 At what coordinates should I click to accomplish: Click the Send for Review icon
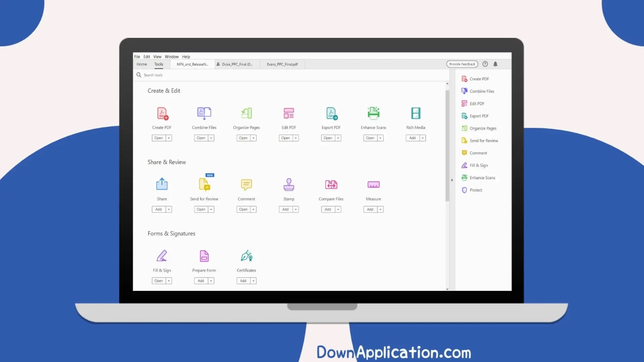tap(204, 185)
